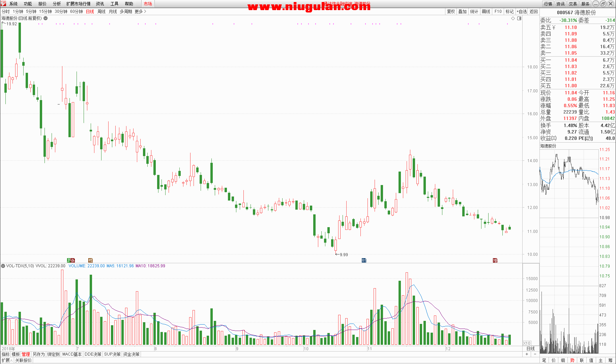Click the down arrow beside 海德股份(日线前复权)
This screenshot has height=364, width=616.
pyautogui.click(x=46, y=18)
